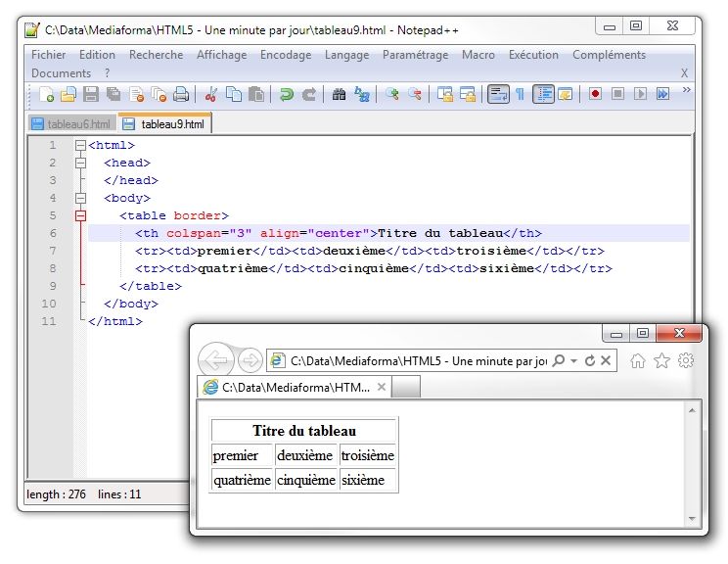The width and height of the screenshot is (728, 564).
Task: Toggle show all characters pilcrow button
Action: (521, 95)
